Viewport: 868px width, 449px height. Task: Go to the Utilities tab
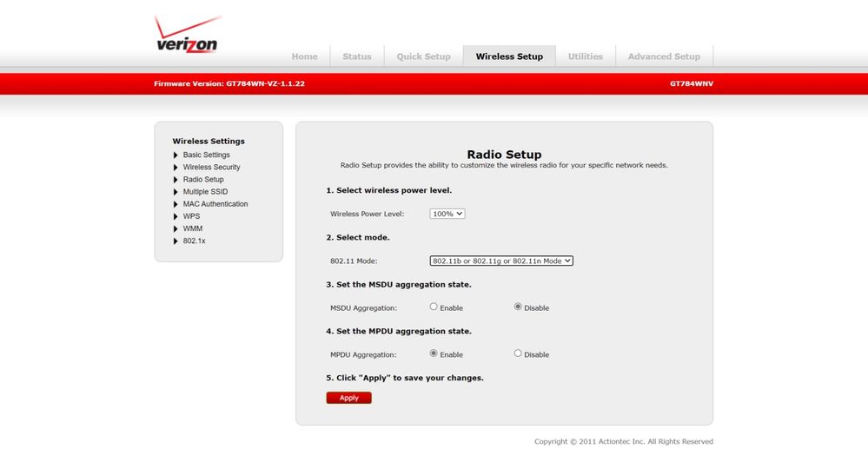[585, 56]
